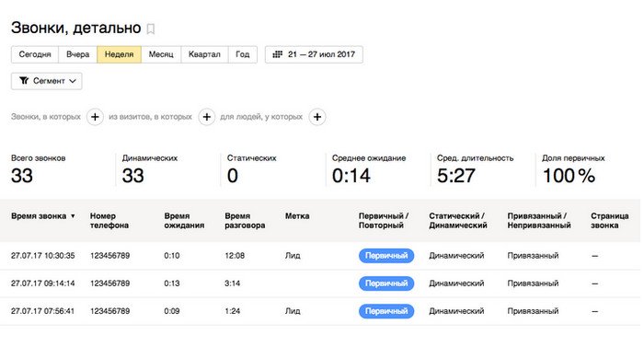Screen dimensions: 644x347
Task: Click phone number in 07:56:41 row
Action: (110, 311)
